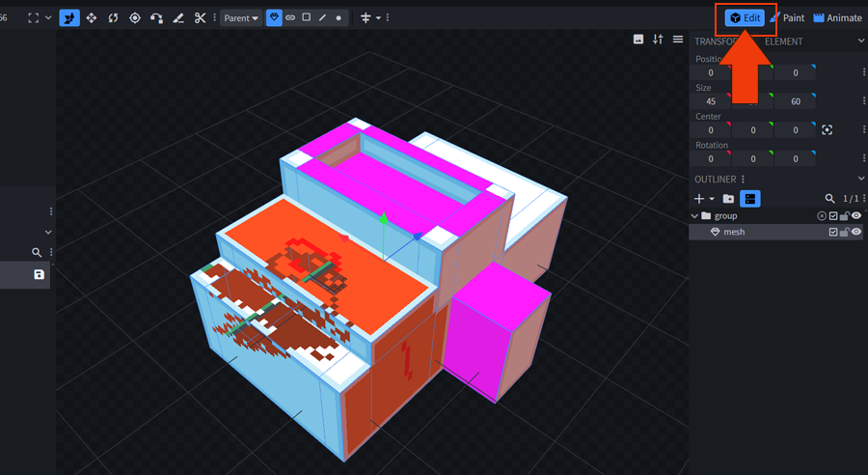Select the Move tool in toolbar

[92, 17]
